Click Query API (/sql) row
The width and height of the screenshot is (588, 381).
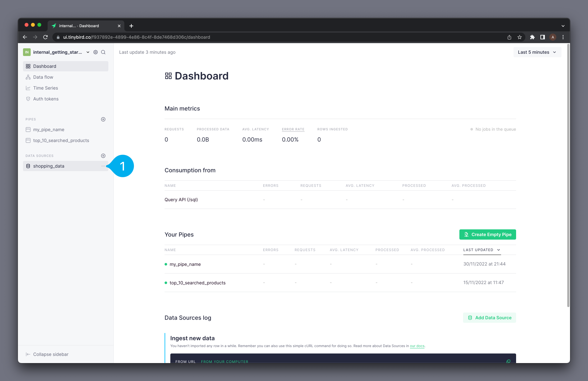coord(340,200)
